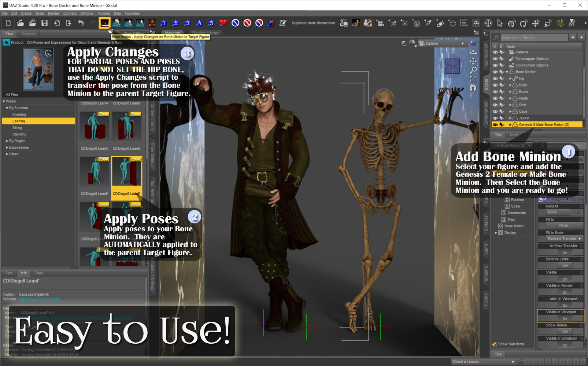Toggle visibility of Genesis 8 Male Bone Minion
This screenshot has height=366, width=588.
[x=495, y=124]
